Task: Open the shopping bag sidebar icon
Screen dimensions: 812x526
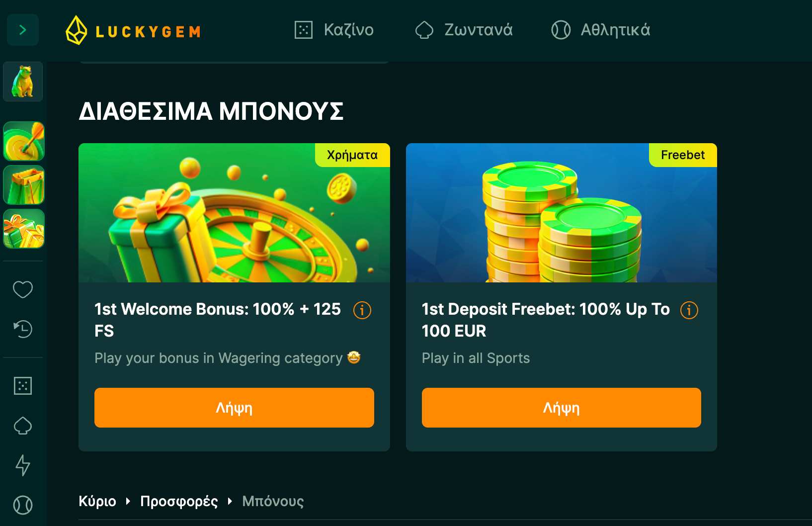Action: [24, 185]
